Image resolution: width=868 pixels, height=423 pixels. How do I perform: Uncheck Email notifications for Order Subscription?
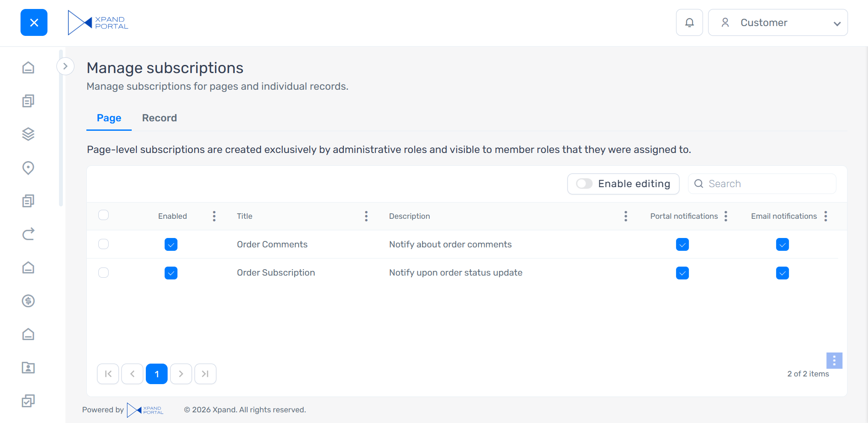coord(782,273)
